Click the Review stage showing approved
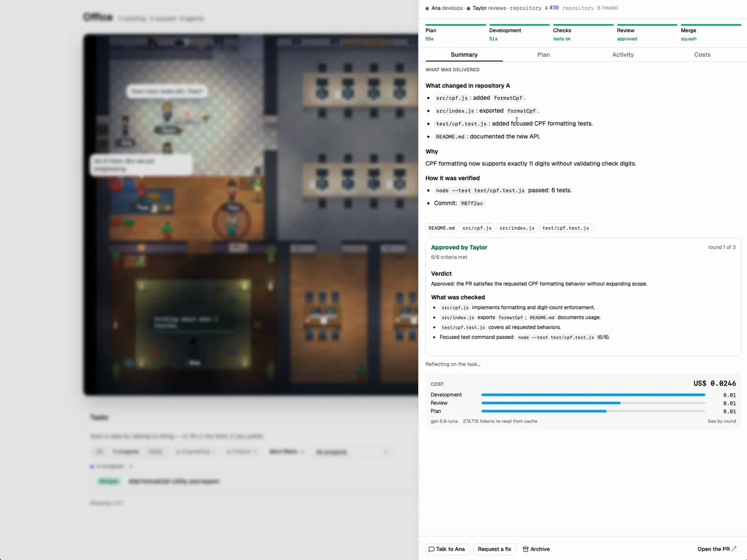The width and height of the screenshot is (747, 560). tap(647, 33)
